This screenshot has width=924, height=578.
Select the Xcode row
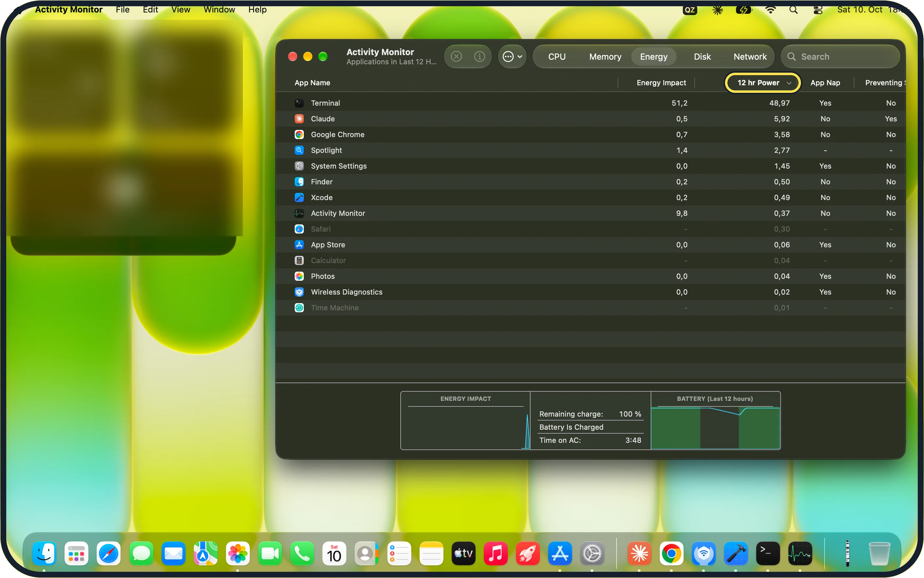point(590,197)
